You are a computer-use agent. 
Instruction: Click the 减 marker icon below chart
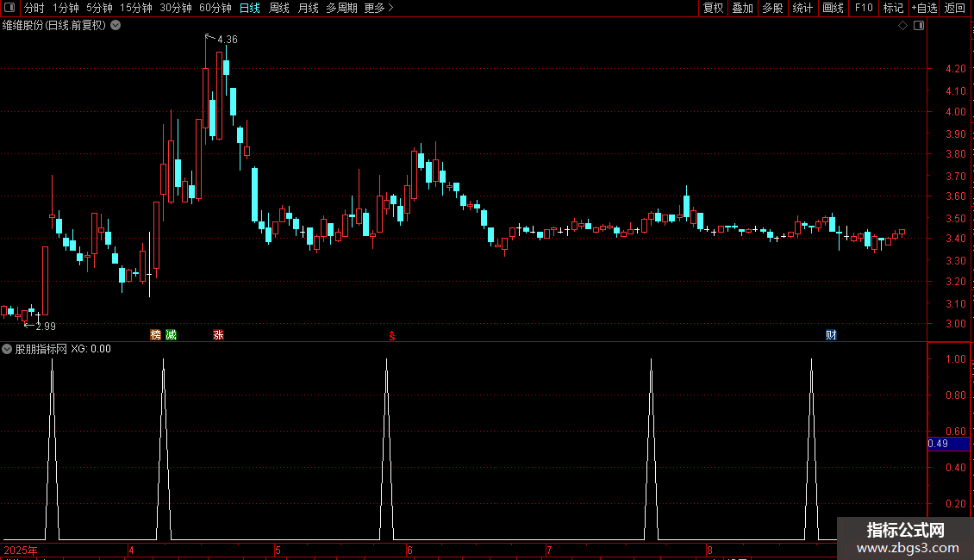[171, 334]
